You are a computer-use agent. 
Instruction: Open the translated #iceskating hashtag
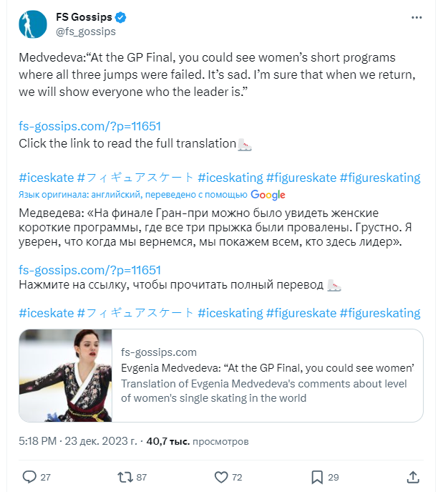[x=230, y=313]
